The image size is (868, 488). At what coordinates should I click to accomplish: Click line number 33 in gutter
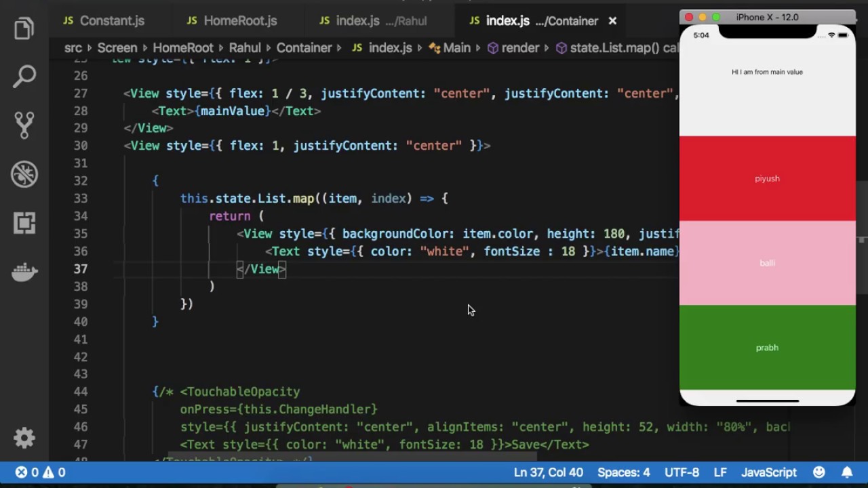(81, 199)
